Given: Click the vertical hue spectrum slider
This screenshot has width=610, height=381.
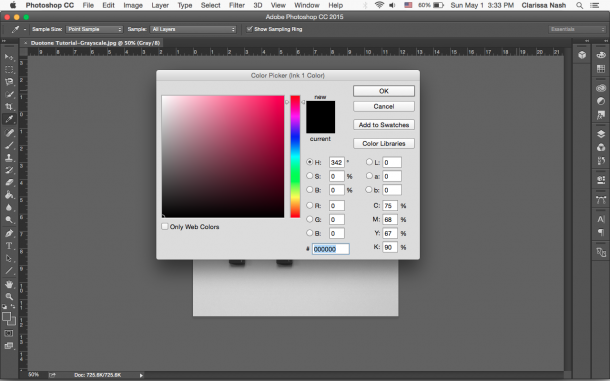Looking at the screenshot, I should (x=295, y=156).
